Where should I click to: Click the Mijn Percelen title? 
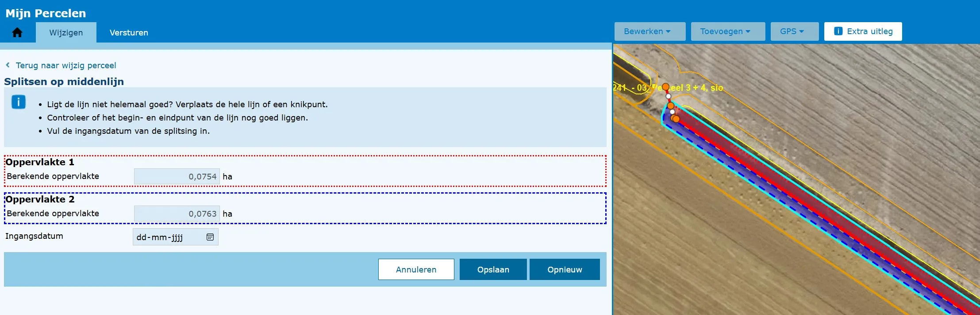coord(46,13)
